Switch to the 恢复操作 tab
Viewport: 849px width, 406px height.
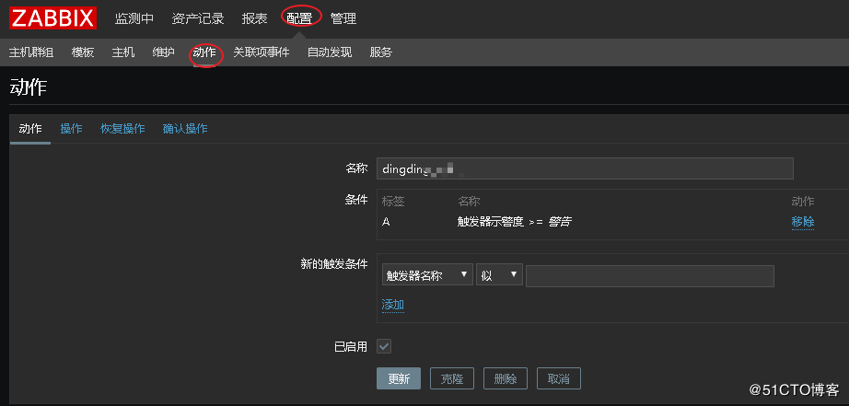pos(123,129)
